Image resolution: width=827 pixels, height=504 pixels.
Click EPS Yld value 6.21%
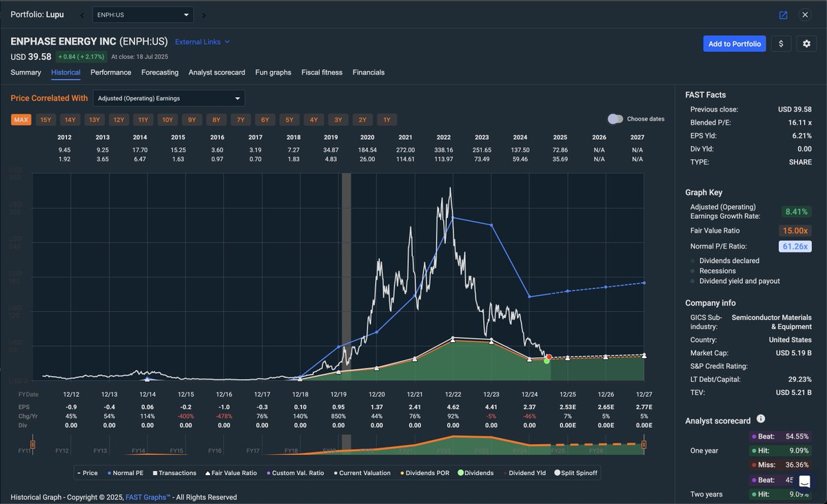[x=800, y=136]
